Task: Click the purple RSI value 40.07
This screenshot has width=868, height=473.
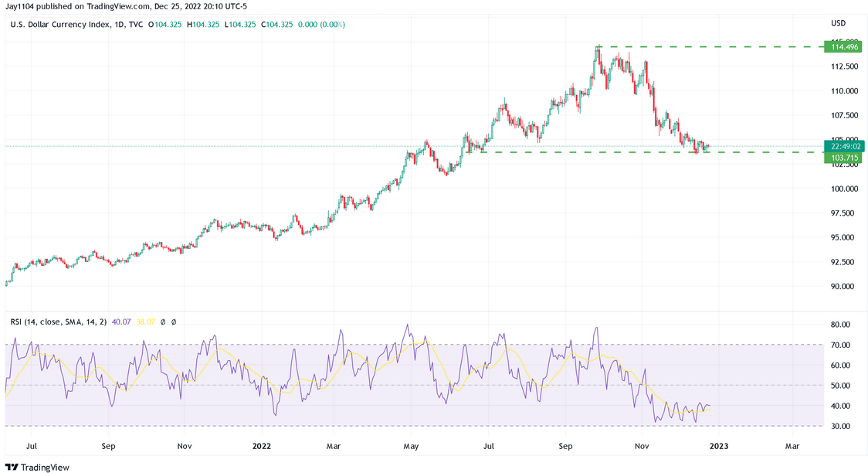Action: pyautogui.click(x=121, y=322)
